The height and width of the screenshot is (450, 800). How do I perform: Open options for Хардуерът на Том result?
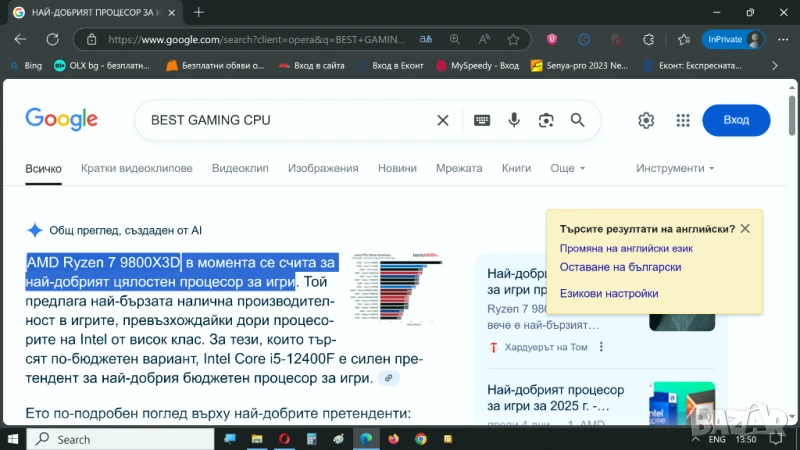600,347
